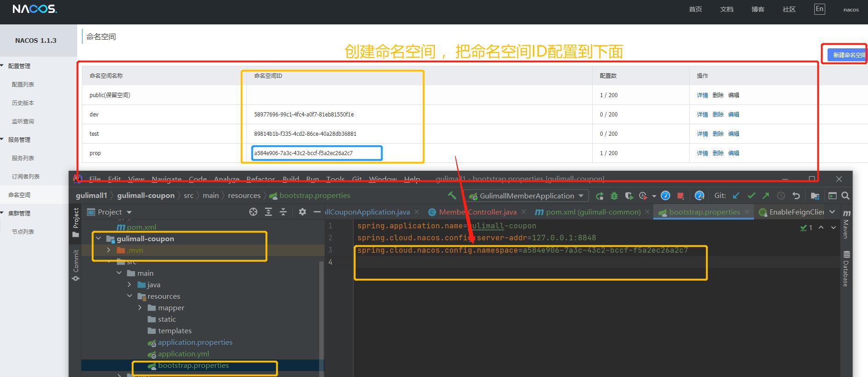Image resolution: width=868 pixels, height=377 pixels.
Task: Expand the .mvn folder
Action: point(108,250)
